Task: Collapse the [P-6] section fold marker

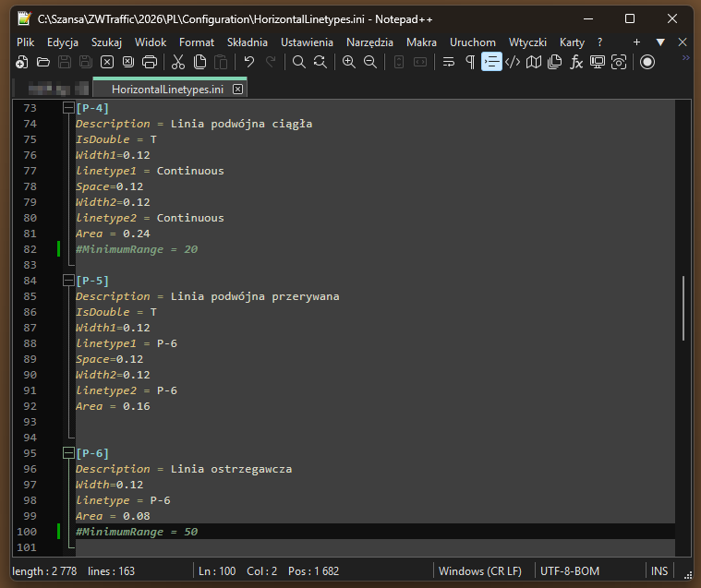Action: pos(67,453)
